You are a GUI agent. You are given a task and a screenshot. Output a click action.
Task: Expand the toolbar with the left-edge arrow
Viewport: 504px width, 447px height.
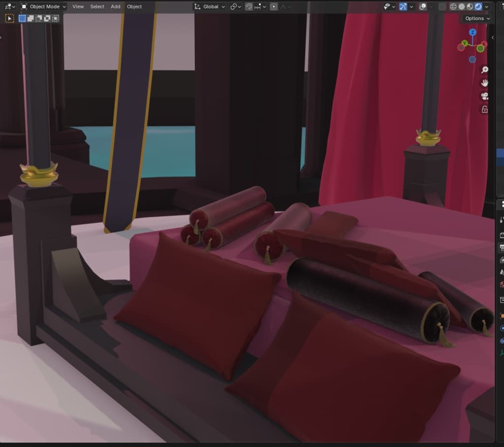1,37
